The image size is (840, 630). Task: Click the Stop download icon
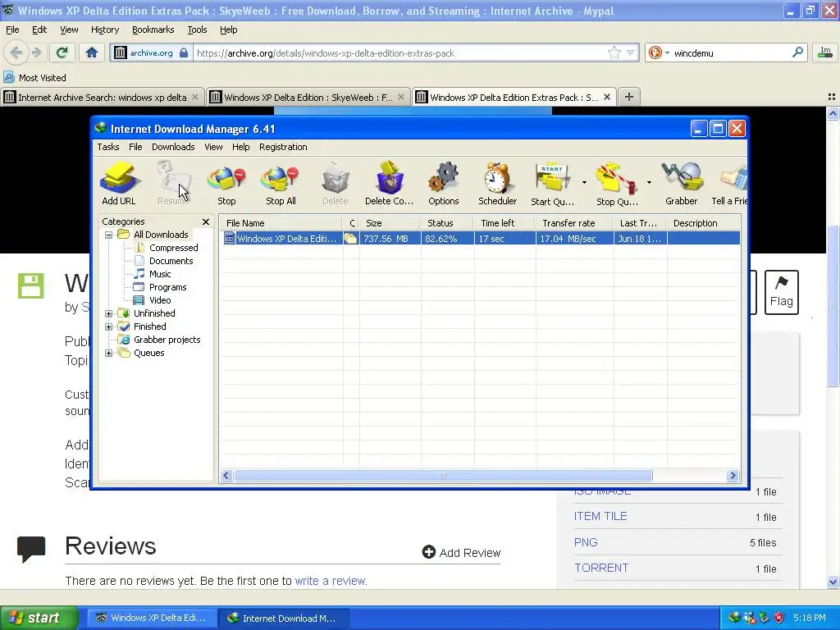226,183
